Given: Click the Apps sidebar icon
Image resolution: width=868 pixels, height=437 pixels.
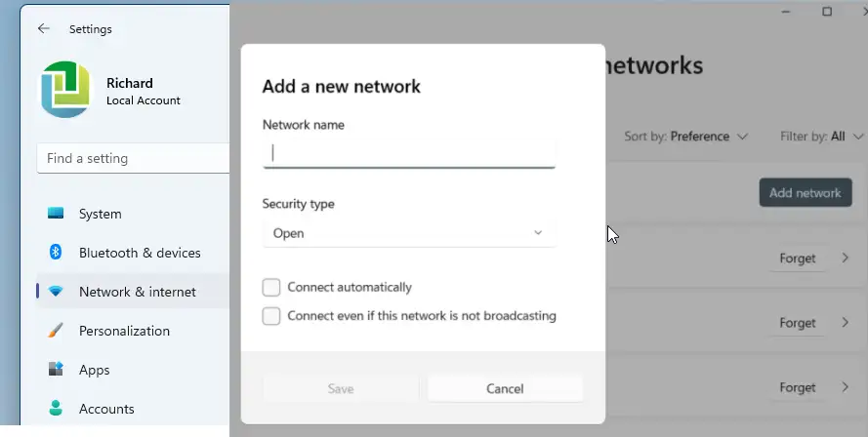Looking at the screenshot, I should click(56, 369).
